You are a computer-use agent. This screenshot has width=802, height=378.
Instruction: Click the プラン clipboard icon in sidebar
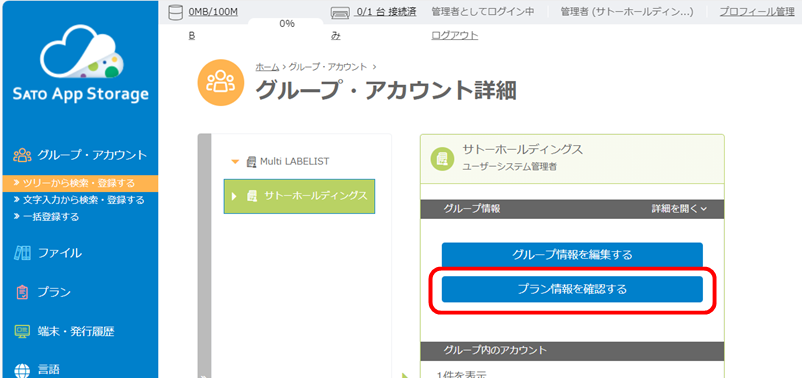click(23, 292)
